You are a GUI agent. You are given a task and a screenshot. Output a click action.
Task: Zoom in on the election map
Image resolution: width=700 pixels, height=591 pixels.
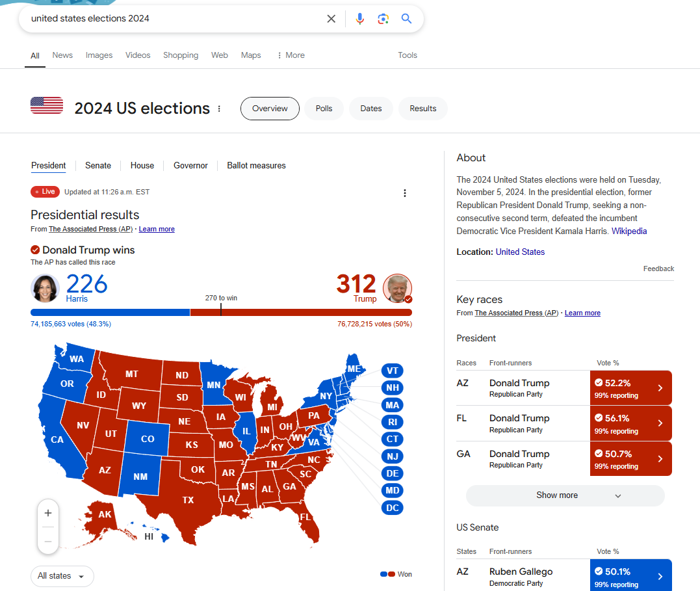coord(48,513)
